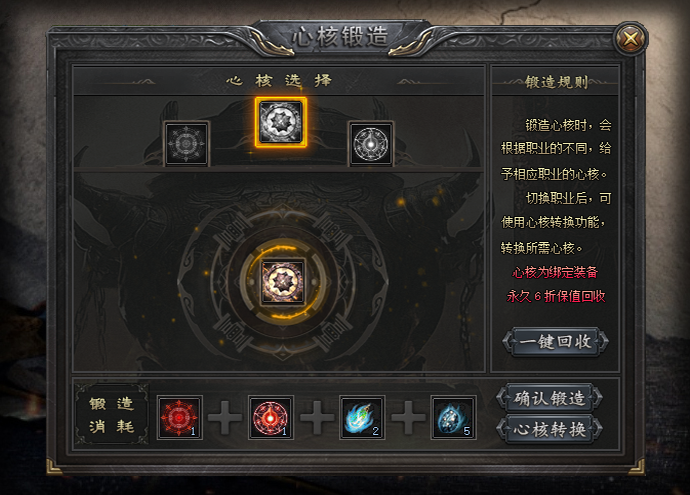690x495 pixels.
Task: Select the right white magic-circle core
Action: point(371,144)
